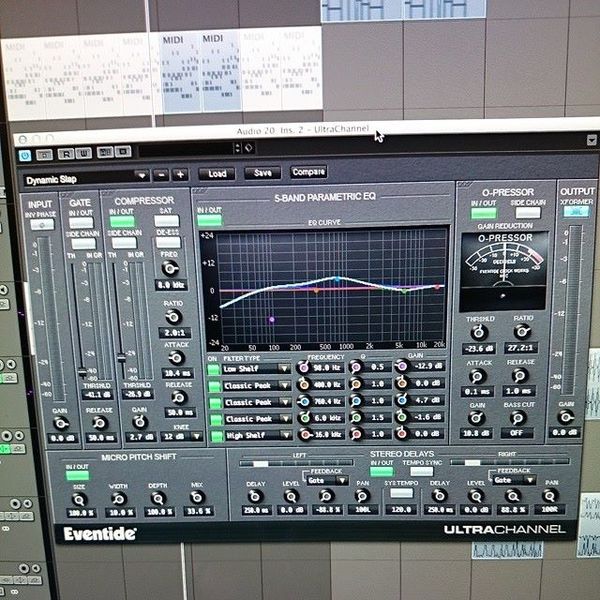
Task: Click the plus next preset button
Action: coord(180,175)
